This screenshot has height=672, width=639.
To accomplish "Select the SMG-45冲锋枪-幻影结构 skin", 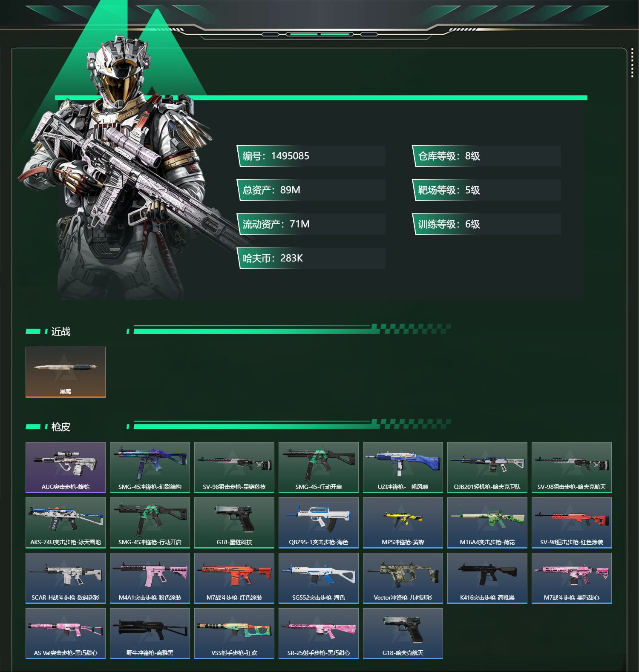I will pyautogui.click(x=150, y=468).
